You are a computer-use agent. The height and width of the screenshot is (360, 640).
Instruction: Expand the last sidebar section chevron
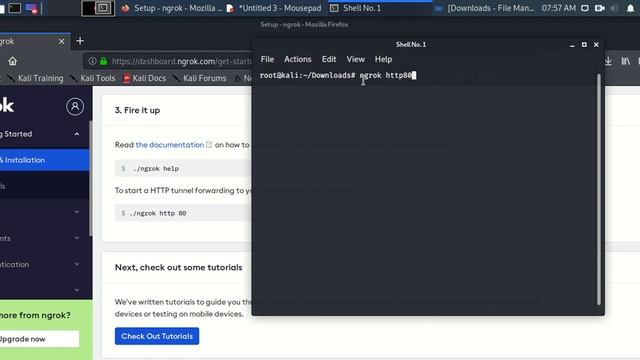pos(76,290)
